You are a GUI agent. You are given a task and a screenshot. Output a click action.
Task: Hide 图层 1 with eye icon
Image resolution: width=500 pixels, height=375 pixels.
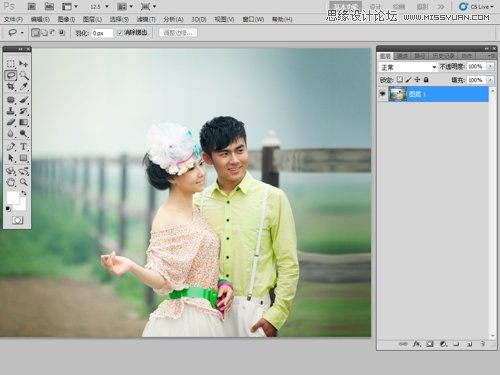click(x=383, y=94)
